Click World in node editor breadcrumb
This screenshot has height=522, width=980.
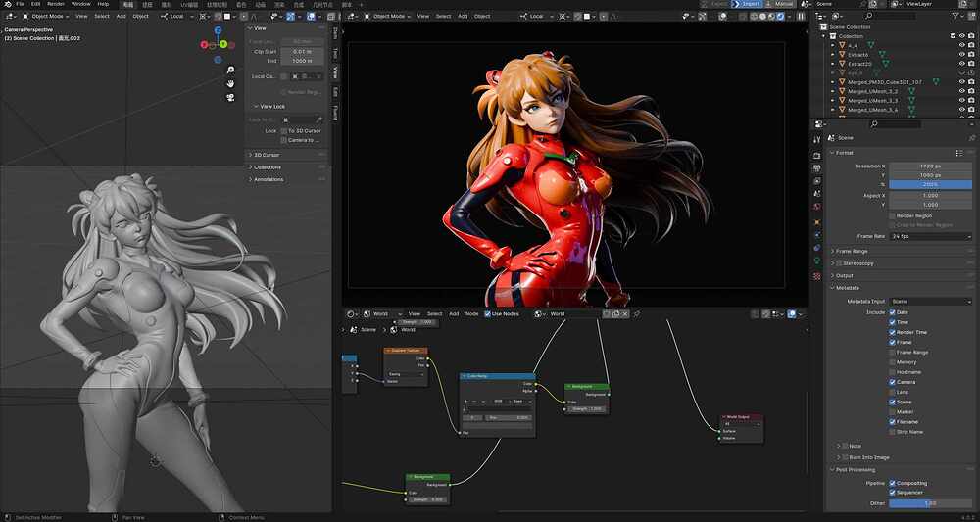point(408,330)
